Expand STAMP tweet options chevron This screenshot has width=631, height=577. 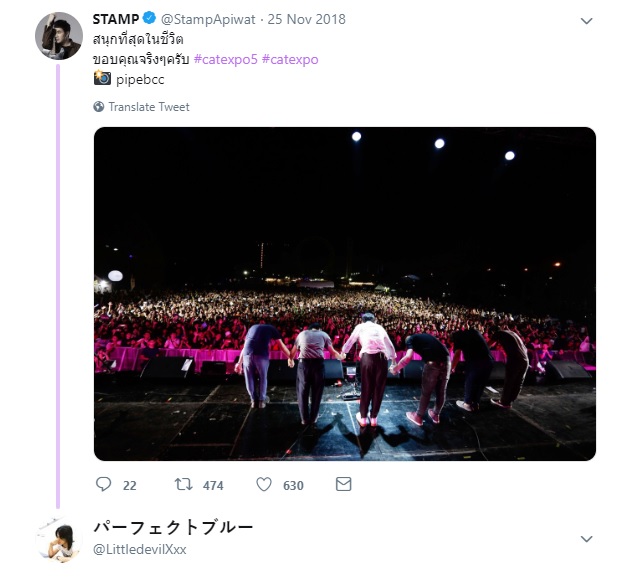point(586,21)
